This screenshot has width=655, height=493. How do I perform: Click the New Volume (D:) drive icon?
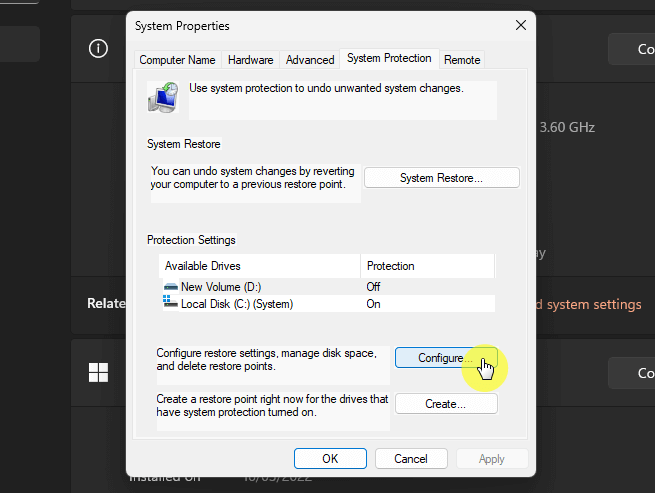click(x=170, y=287)
